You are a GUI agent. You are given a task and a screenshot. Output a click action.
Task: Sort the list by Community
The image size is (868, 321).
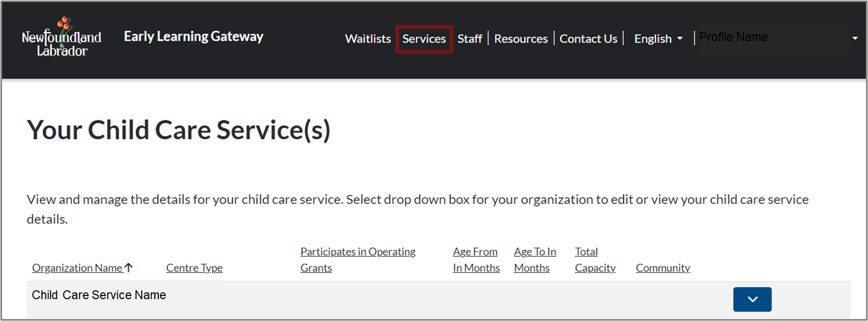pos(663,268)
